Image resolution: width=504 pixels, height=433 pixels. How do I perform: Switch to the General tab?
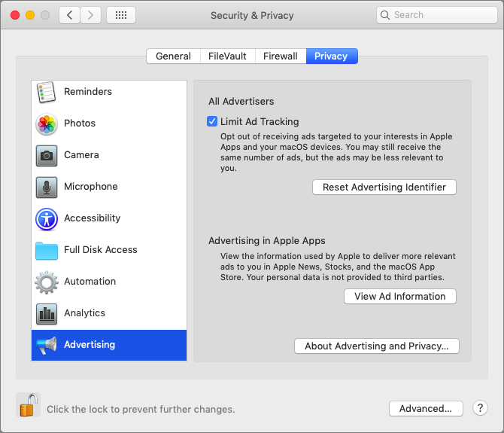173,56
